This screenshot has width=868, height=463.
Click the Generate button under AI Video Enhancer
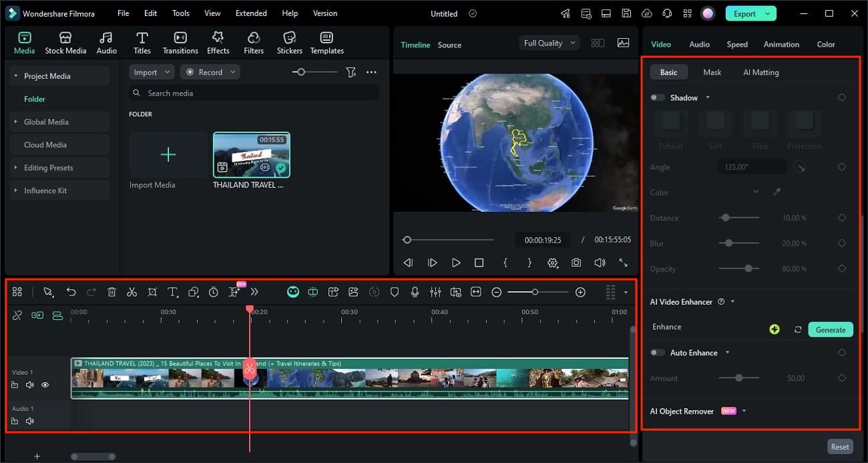click(830, 329)
